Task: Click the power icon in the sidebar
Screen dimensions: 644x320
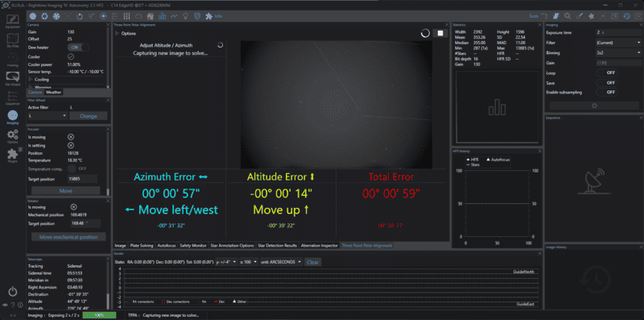Action: (x=13, y=292)
